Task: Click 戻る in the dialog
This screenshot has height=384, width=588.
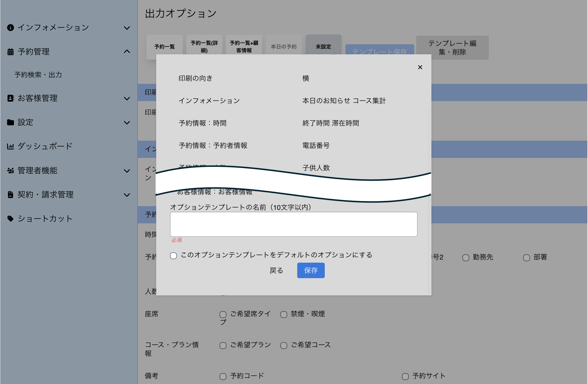Action: [276, 270]
